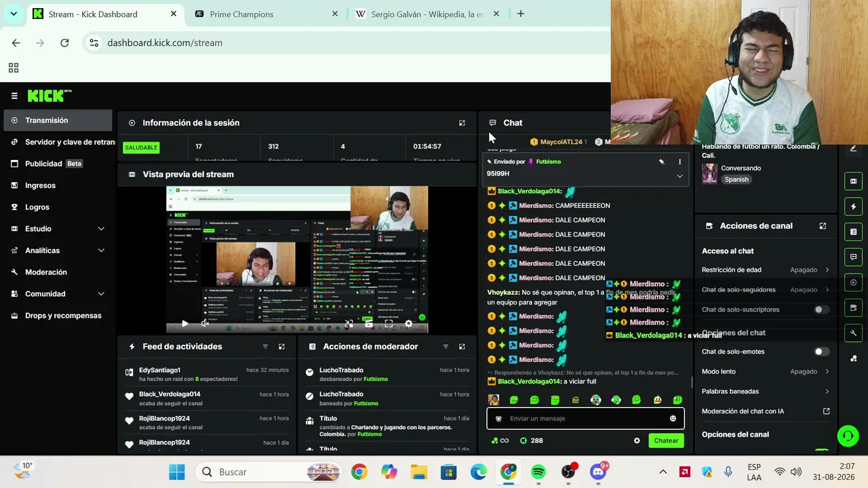Toggle the moderator actions list sidebar widget
The image size is (868, 488).
[853, 232]
